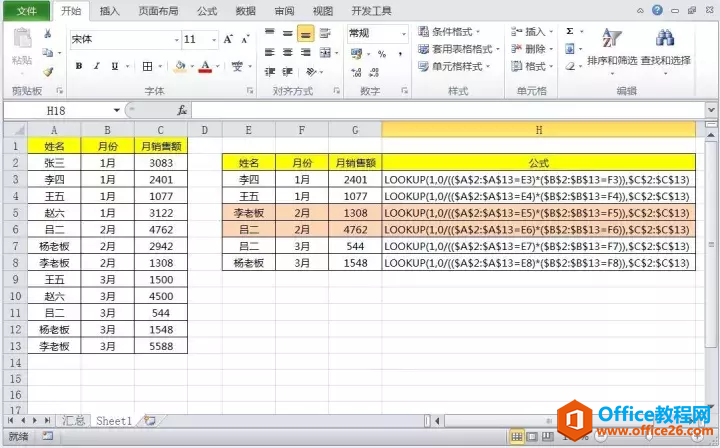
Task: Click the Paste clipboard icon
Action: point(22,39)
